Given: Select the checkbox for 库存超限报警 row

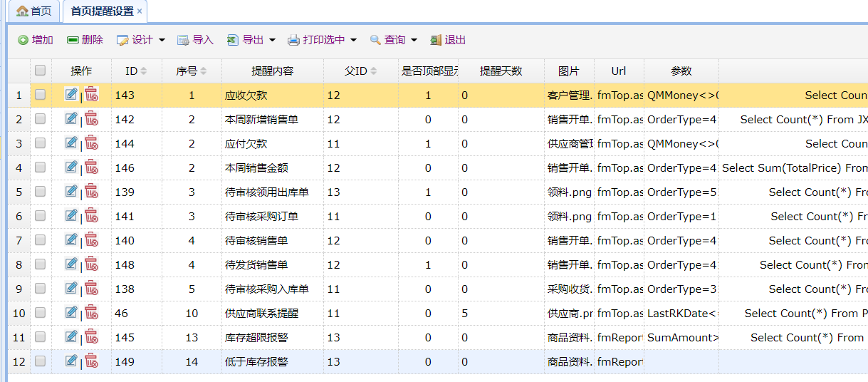Looking at the screenshot, I should 41,337.
